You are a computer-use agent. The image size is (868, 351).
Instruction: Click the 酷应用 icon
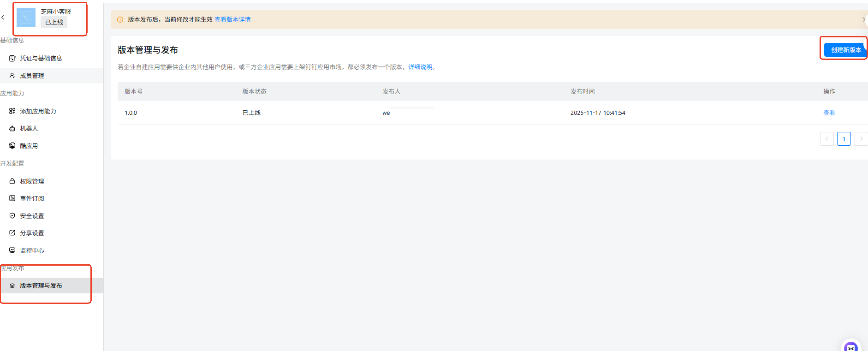coord(12,146)
